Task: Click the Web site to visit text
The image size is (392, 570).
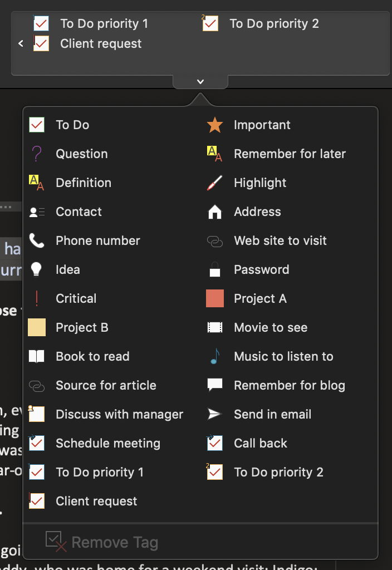Action: click(x=281, y=240)
